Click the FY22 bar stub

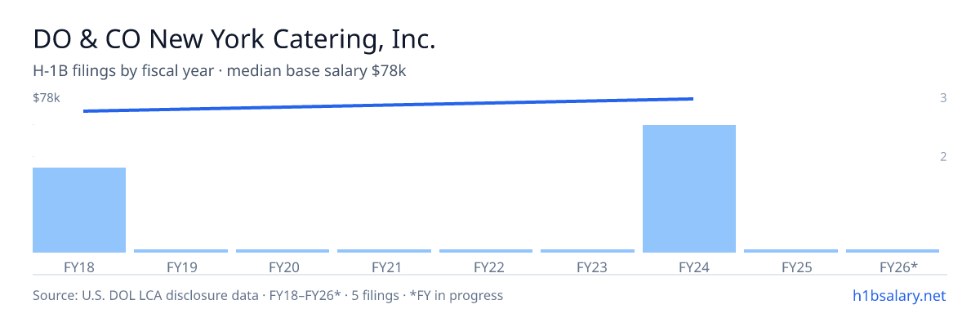pyautogui.click(x=486, y=251)
